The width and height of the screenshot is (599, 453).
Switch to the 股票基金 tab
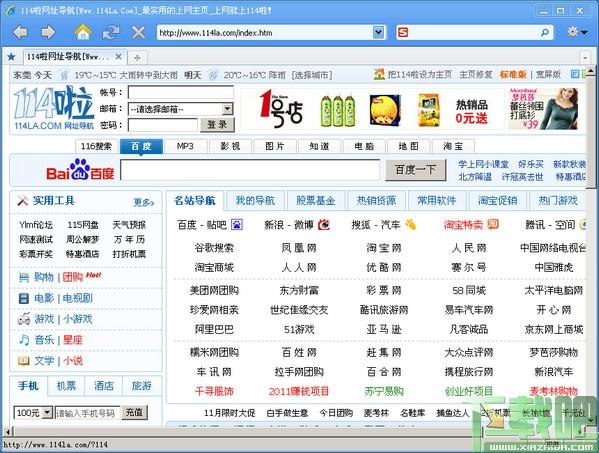tap(316, 201)
